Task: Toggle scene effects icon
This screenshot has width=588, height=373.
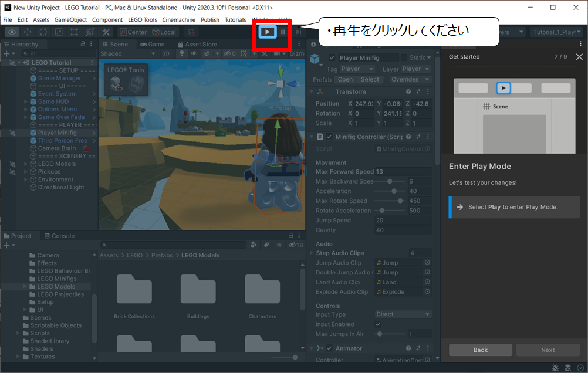Action: pyautogui.click(x=207, y=53)
